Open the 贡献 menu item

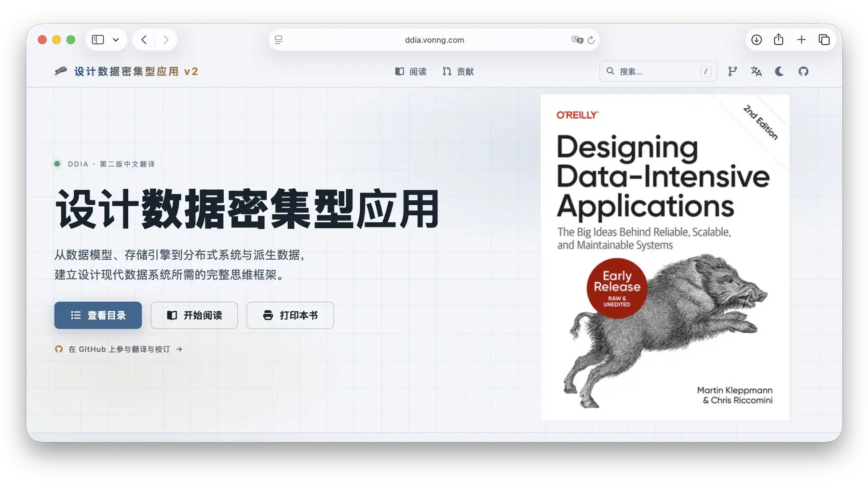458,71
